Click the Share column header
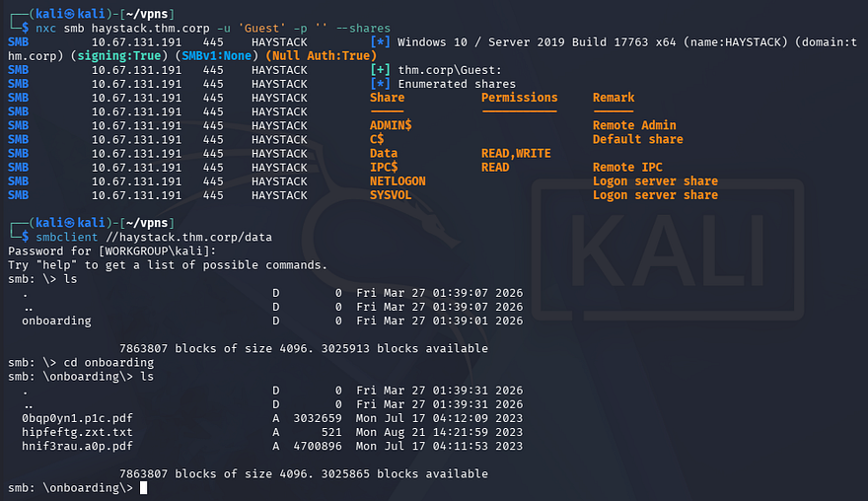 tap(387, 98)
